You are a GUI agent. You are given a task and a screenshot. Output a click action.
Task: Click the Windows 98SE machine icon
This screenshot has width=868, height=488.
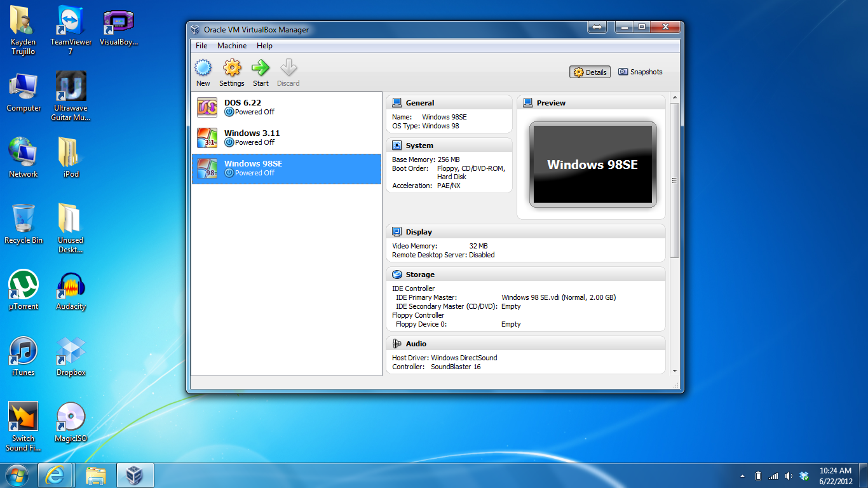coord(207,168)
